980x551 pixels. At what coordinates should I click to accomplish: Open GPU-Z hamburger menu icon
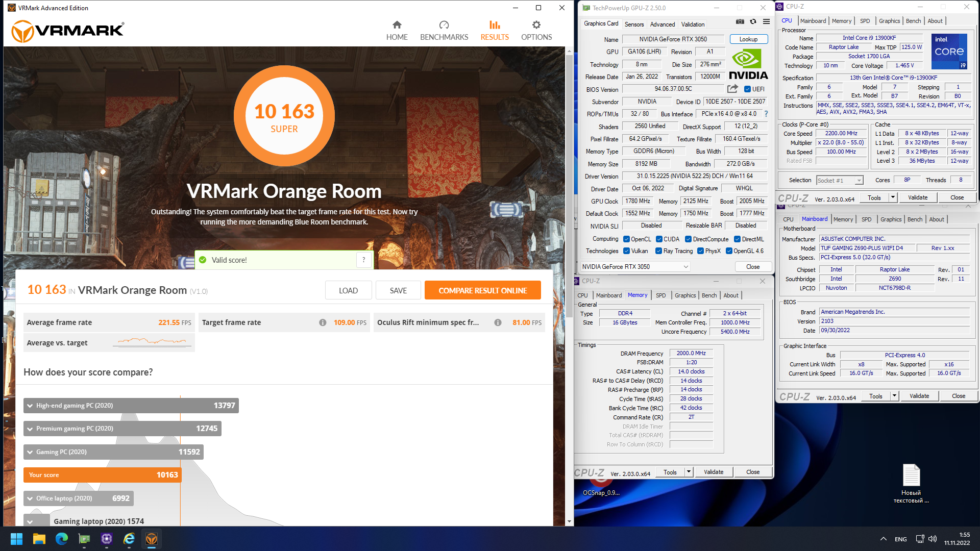(766, 21)
